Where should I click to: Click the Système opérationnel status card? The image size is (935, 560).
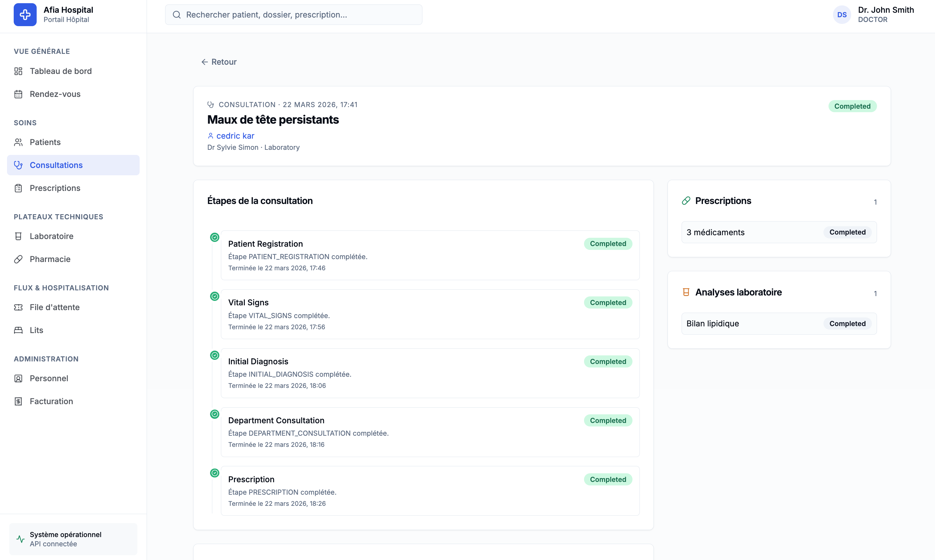coord(73,539)
